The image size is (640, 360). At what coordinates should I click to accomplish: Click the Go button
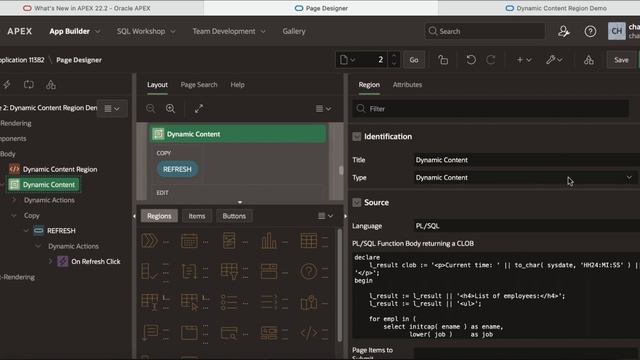coord(413,60)
